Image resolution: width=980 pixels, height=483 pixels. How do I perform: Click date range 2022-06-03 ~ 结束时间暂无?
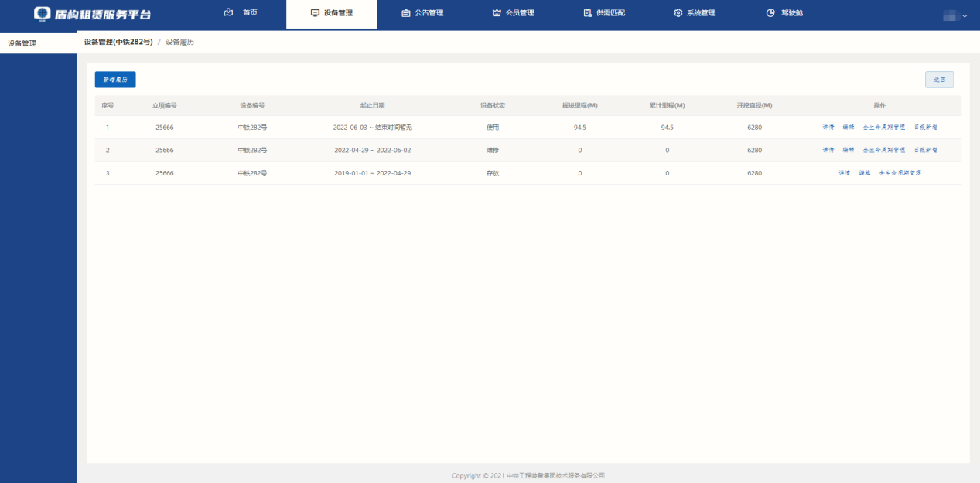[372, 127]
